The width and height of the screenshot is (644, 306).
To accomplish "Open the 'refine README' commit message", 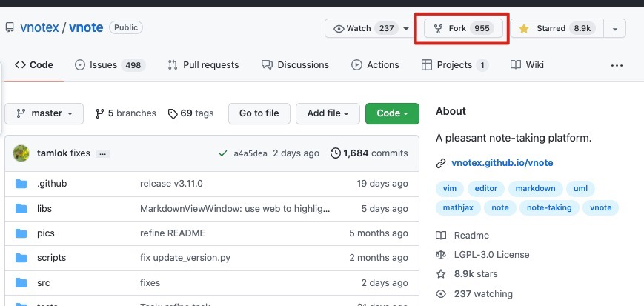I will [x=173, y=233].
